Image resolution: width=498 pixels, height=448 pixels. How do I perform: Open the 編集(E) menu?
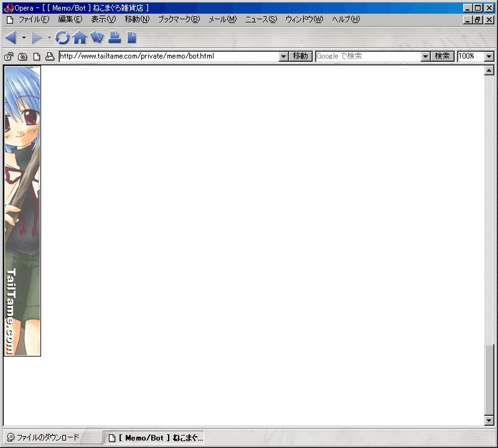tap(70, 19)
